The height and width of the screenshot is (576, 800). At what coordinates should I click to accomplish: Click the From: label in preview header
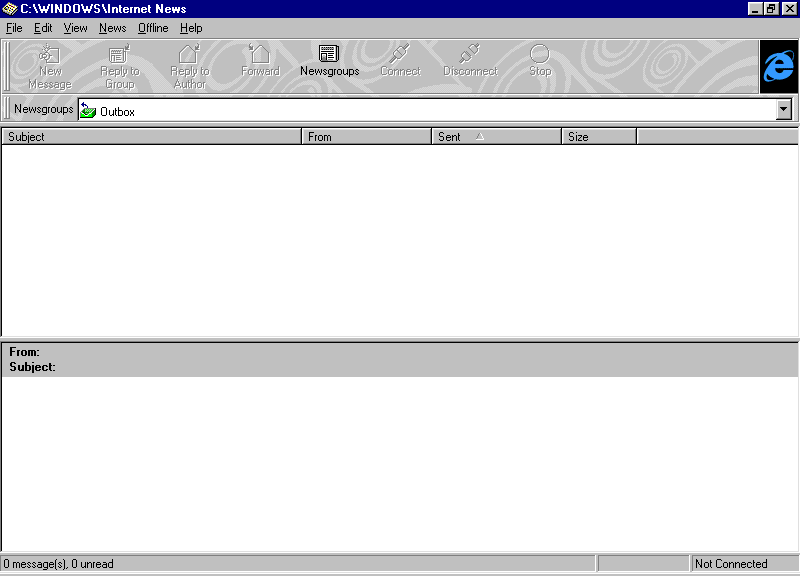pyautogui.click(x=24, y=352)
